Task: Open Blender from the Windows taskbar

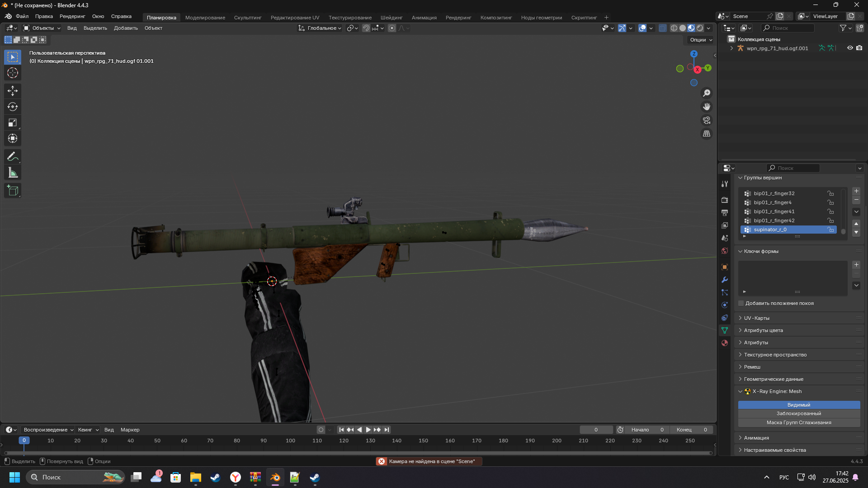Action: [x=275, y=477]
